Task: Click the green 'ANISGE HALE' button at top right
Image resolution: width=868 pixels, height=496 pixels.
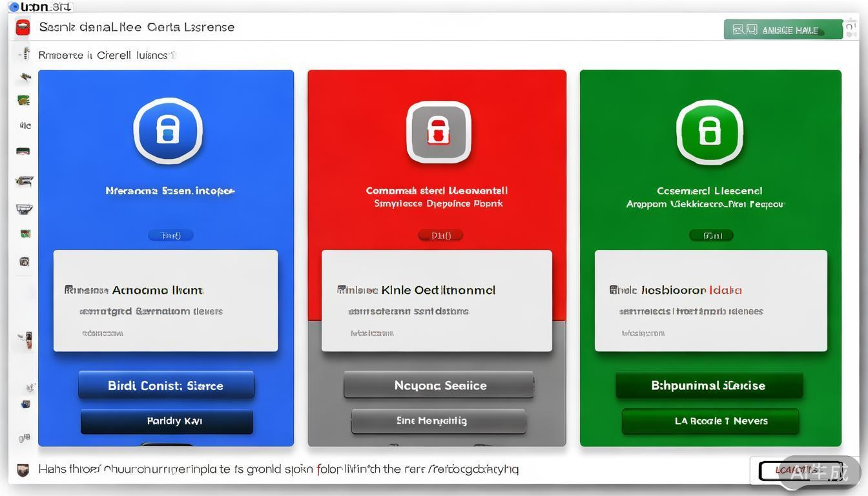Action: coord(783,30)
